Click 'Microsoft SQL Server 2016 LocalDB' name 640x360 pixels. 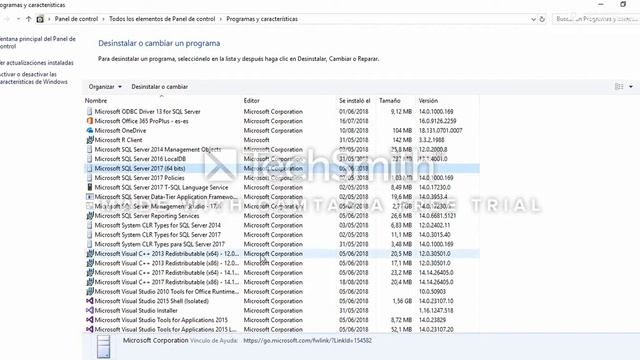tap(140, 159)
